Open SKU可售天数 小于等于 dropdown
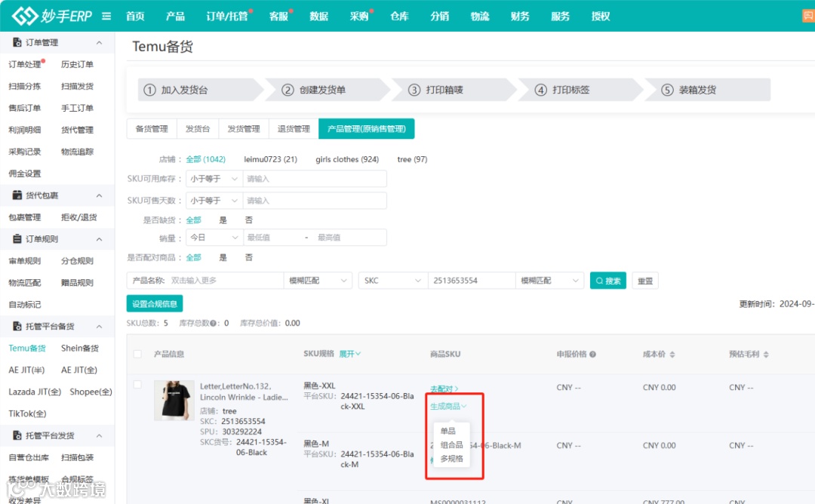 click(214, 201)
